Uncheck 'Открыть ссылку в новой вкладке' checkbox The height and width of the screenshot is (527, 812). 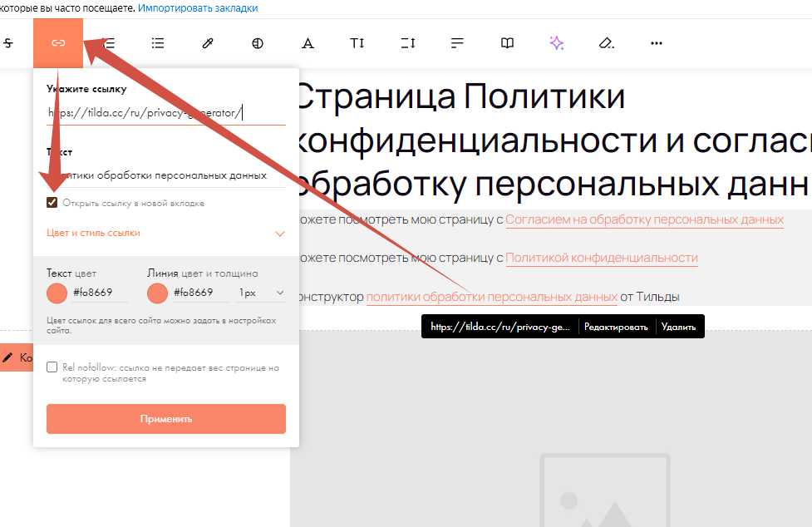click(52, 203)
